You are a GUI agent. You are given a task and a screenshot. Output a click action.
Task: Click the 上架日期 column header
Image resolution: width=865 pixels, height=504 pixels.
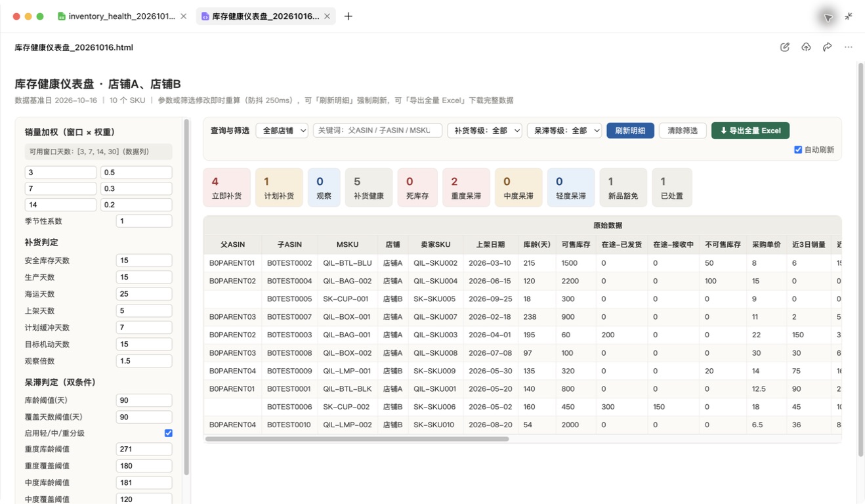click(490, 245)
